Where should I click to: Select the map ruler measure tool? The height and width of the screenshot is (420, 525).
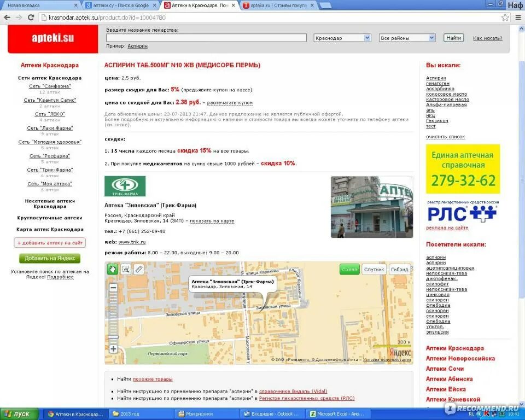pos(139,269)
